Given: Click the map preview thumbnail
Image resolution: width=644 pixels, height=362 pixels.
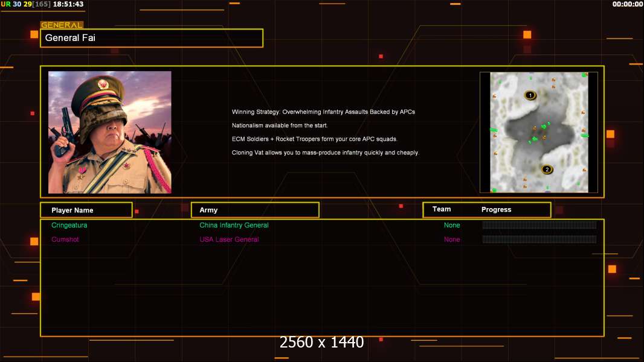Looking at the screenshot, I should (x=539, y=132).
